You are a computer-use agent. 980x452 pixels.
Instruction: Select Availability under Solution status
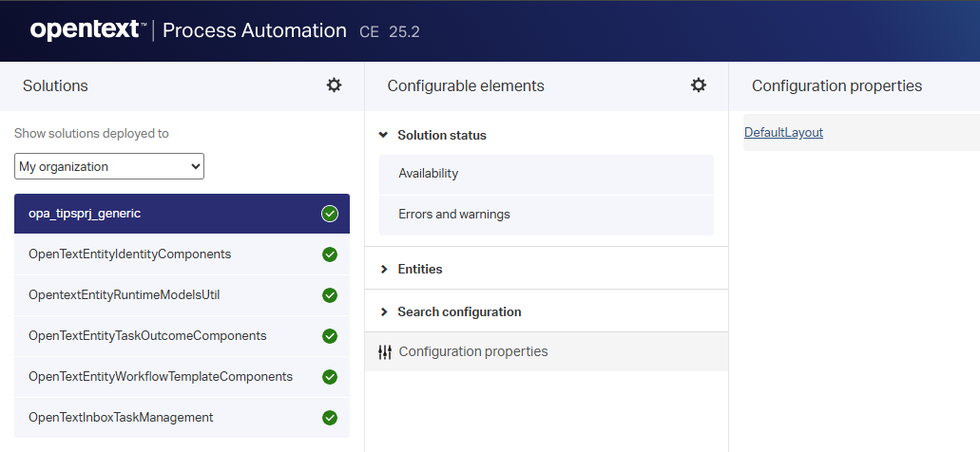[x=429, y=174]
